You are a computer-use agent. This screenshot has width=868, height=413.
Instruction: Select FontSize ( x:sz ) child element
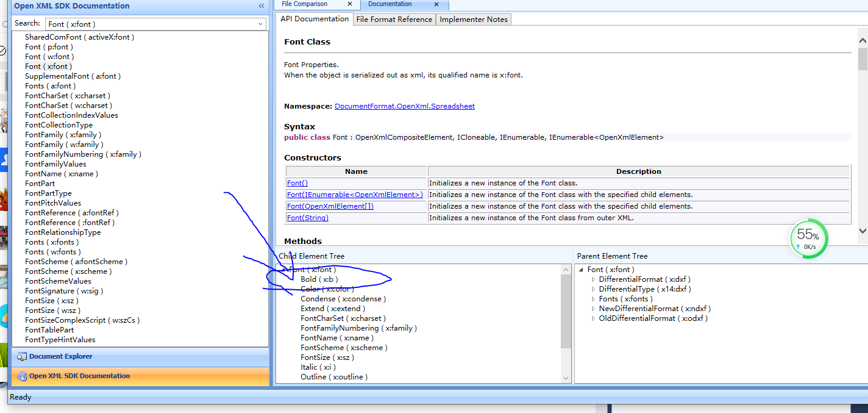click(x=327, y=357)
